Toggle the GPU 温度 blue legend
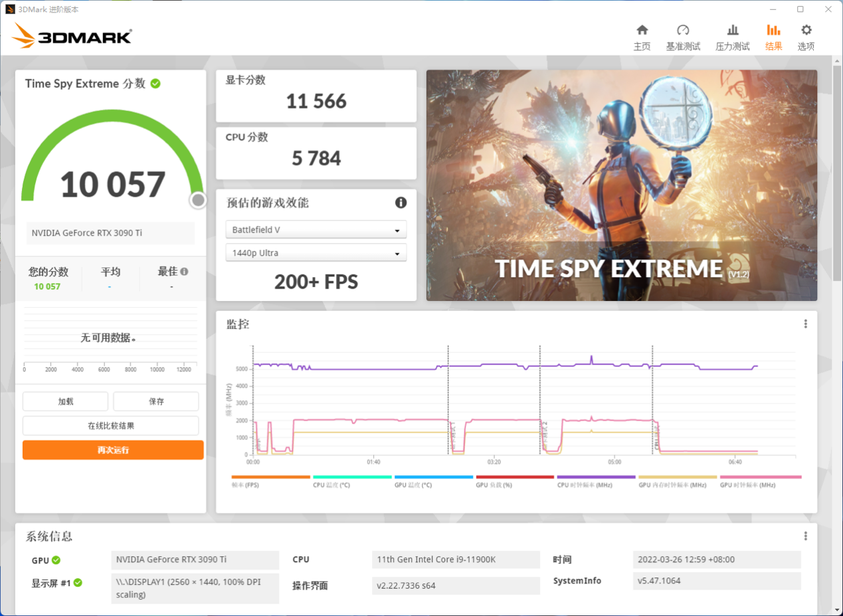 (434, 481)
